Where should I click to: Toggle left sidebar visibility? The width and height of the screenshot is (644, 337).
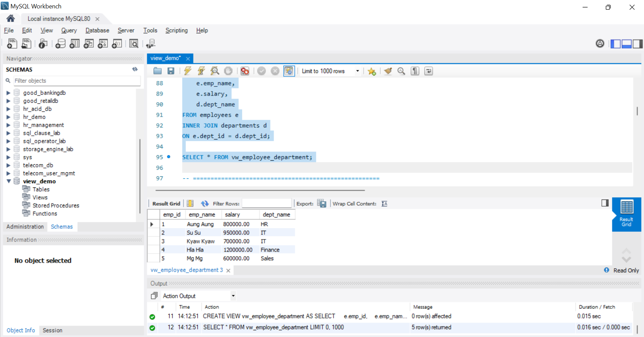(615, 44)
